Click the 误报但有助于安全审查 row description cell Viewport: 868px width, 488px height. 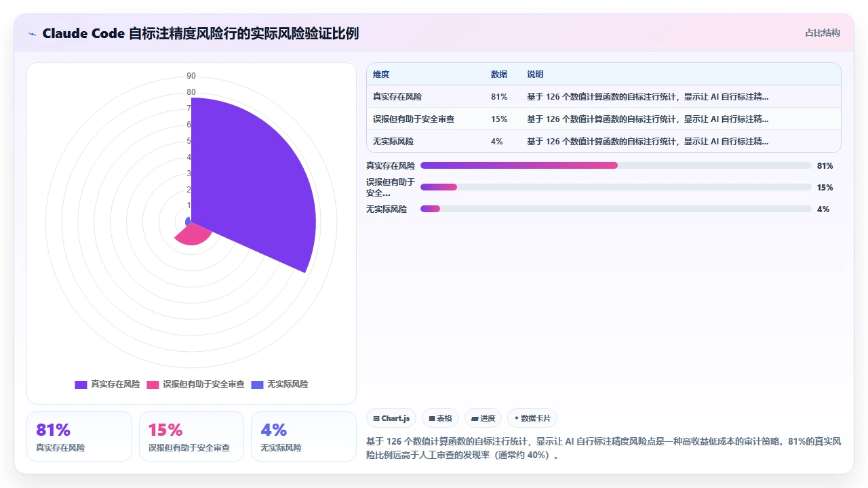[x=648, y=119]
